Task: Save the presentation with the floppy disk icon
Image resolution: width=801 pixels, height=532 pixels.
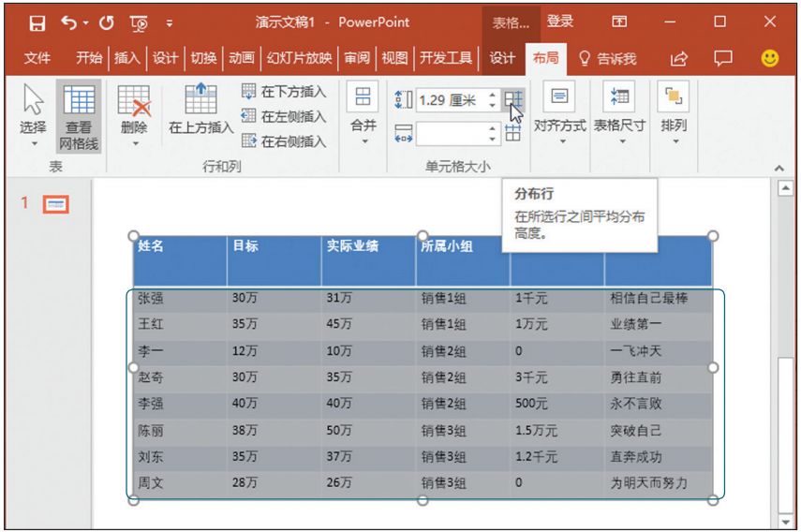Action: click(37, 22)
